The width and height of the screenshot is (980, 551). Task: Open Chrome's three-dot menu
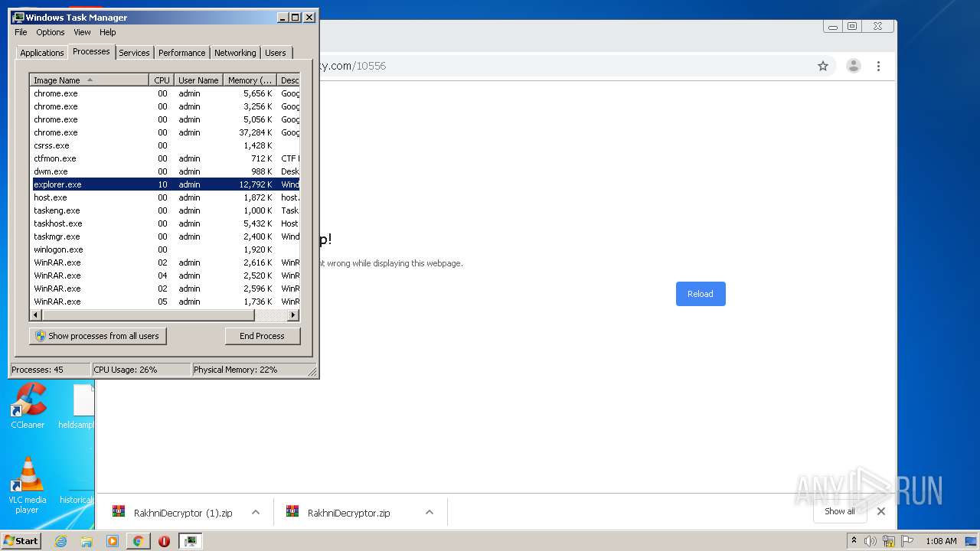coord(878,66)
